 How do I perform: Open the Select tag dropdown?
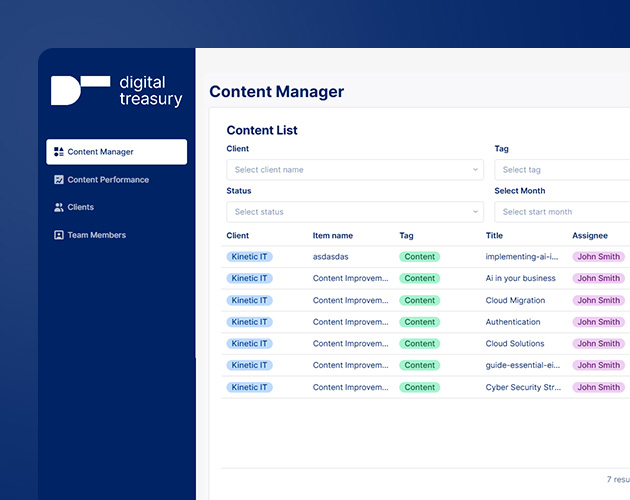coord(562,170)
